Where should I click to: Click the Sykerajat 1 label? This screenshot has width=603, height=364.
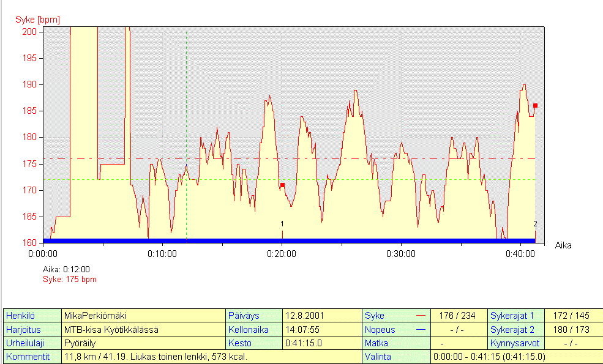tap(512, 316)
